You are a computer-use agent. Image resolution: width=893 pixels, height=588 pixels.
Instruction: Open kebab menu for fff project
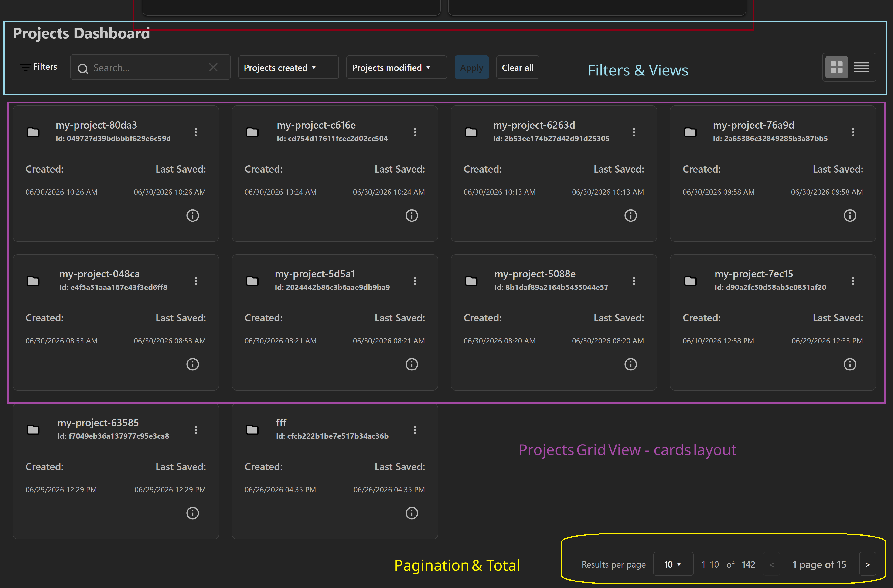(415, 430)
